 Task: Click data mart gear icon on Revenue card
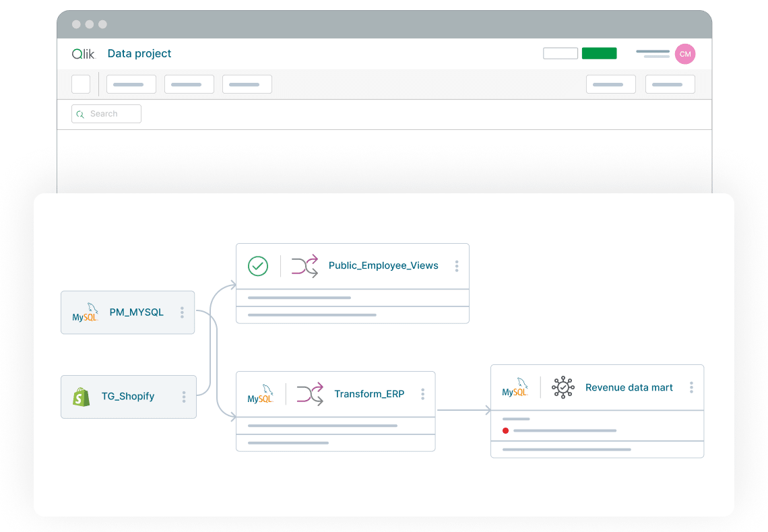point(563,387)
